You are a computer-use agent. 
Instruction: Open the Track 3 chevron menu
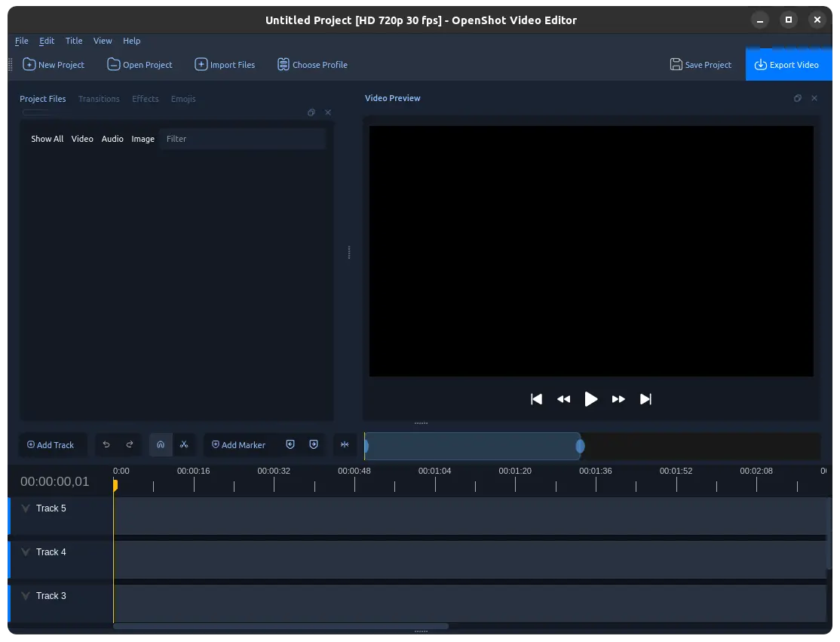(x=26, y=596)
